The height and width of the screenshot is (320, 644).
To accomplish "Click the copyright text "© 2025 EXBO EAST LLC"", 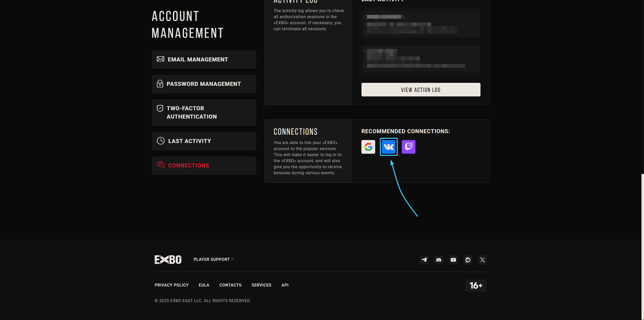I will [178, 301].
